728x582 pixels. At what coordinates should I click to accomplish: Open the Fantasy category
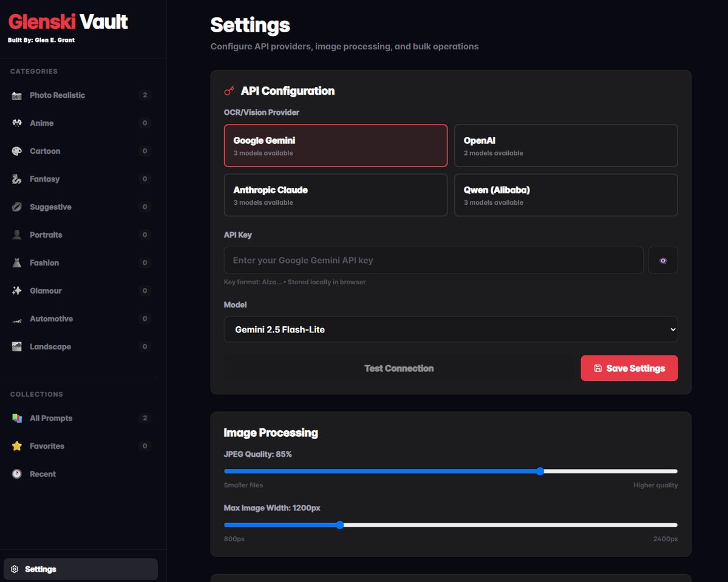[81, 179]
